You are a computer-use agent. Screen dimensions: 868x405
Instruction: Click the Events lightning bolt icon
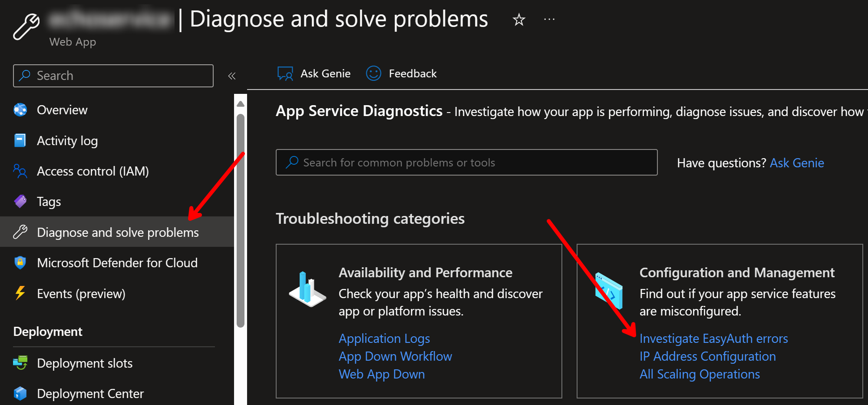(20, 293)
